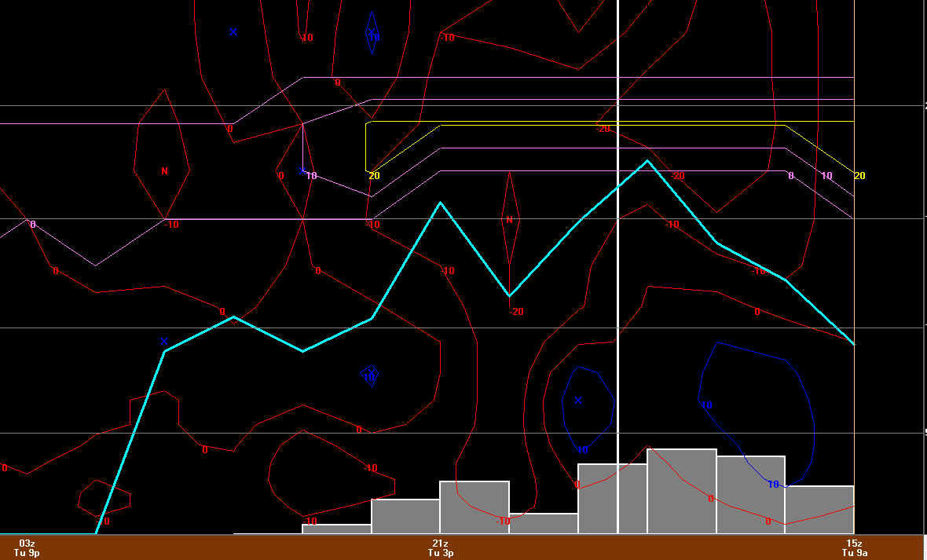Click the red N inside the wide hexagonal contour
The width and height of the screenshot is (927, 560).
pos(164,171)
